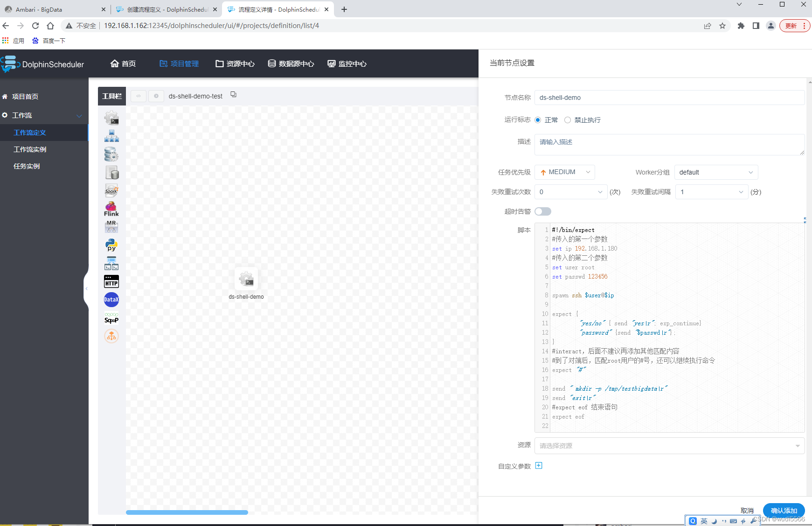
Task: Open 资源中心 in top navigation
Action: coord(235,63)
